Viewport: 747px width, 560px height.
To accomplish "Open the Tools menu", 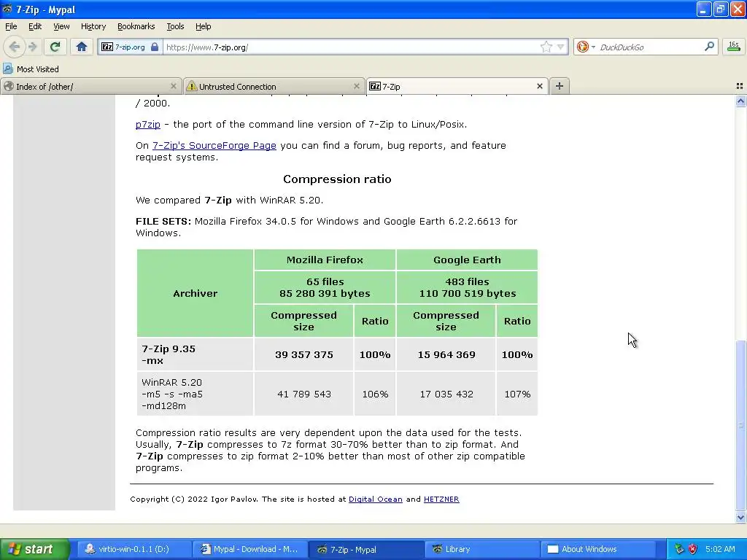I will pos(175,26).
